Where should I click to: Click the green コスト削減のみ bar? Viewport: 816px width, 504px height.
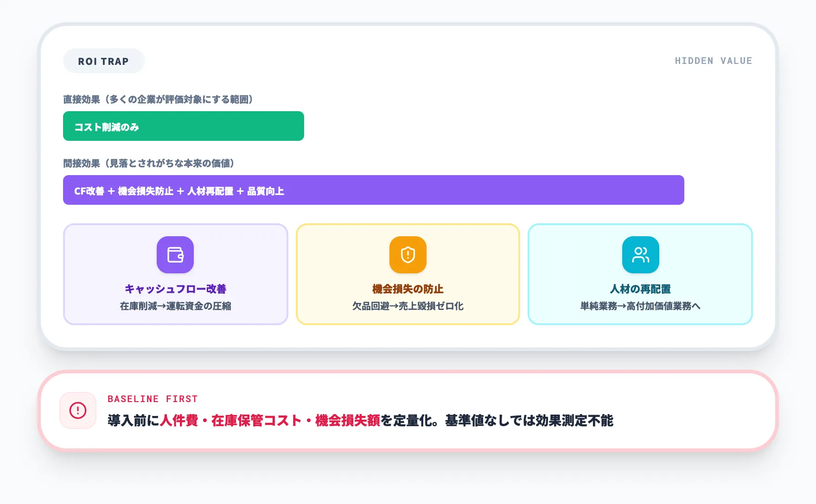point(183,126)
